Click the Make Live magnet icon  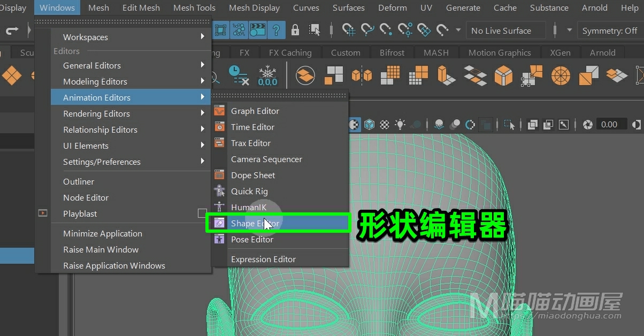click(x=442, y=30)
